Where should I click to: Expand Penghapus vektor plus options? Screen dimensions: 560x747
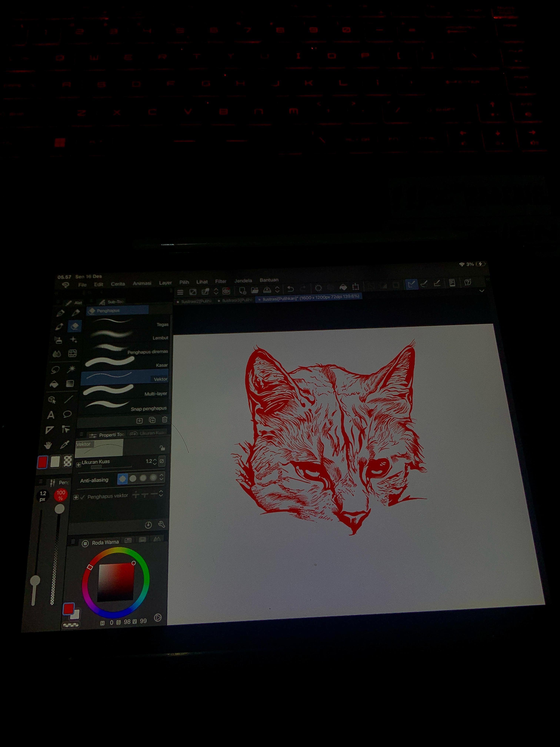tap(76, 497)
